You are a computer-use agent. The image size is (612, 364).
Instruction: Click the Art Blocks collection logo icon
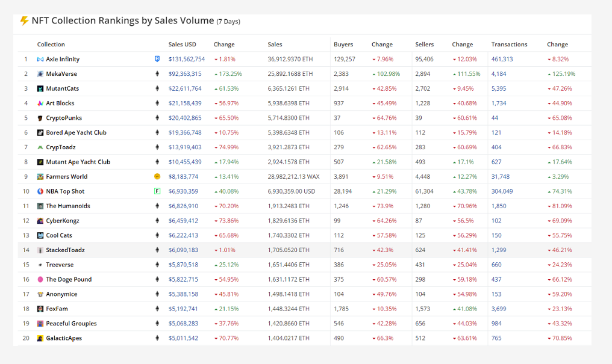(40, 103)
